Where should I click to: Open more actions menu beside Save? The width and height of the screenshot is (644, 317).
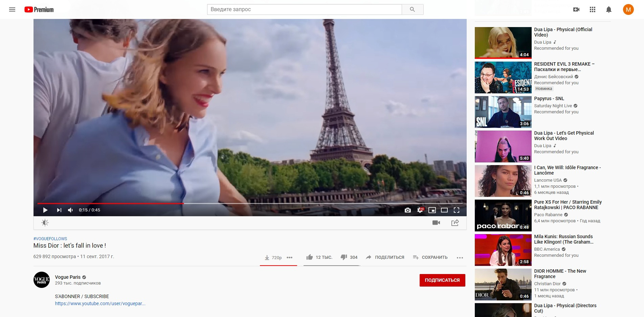460,257
